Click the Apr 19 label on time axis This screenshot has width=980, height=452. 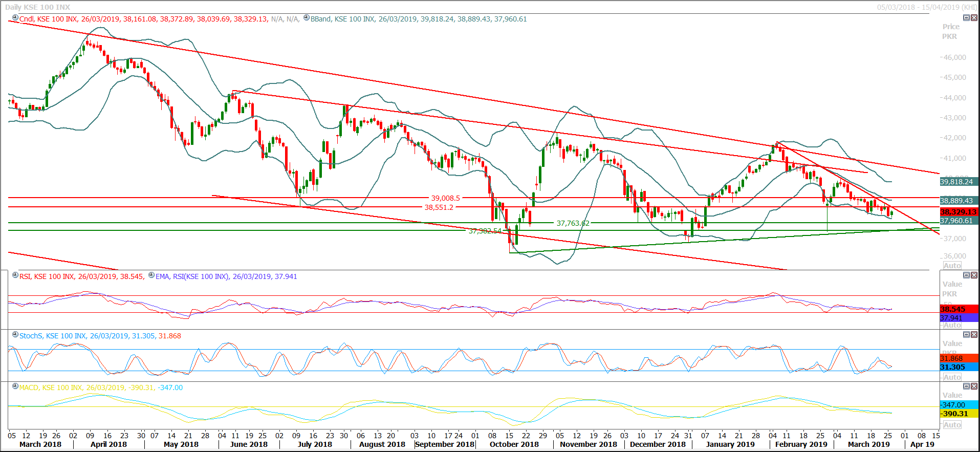922,444
